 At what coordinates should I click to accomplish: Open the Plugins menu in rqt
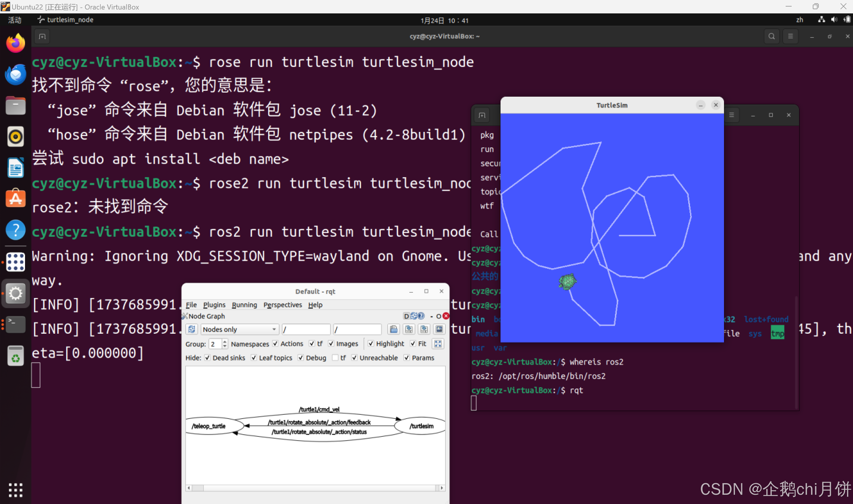[214, 305]
